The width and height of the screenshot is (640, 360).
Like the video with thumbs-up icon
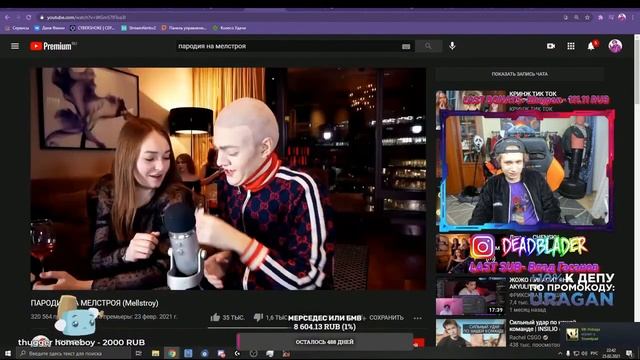click(215, 317)
